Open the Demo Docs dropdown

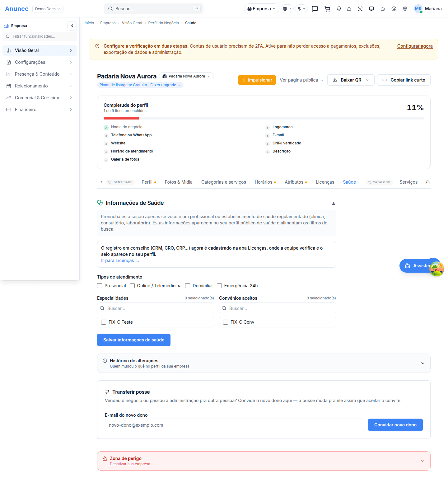48,9
